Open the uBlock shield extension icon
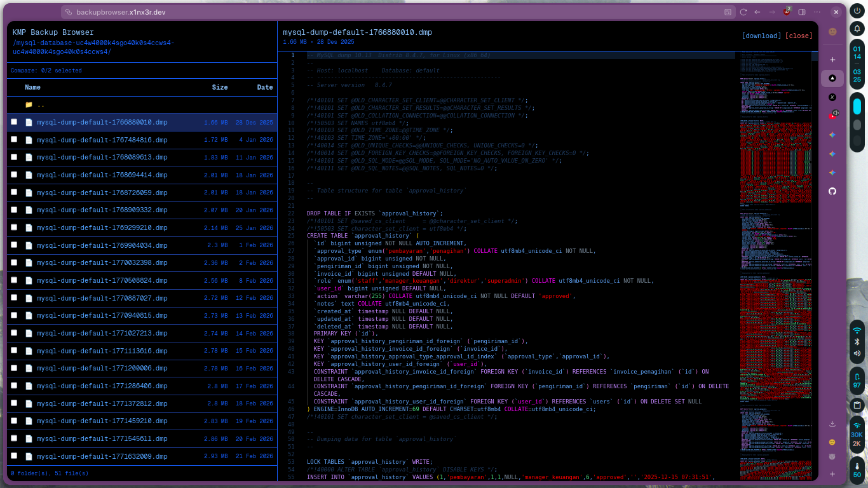868x488 pixels. coord(787,12)
